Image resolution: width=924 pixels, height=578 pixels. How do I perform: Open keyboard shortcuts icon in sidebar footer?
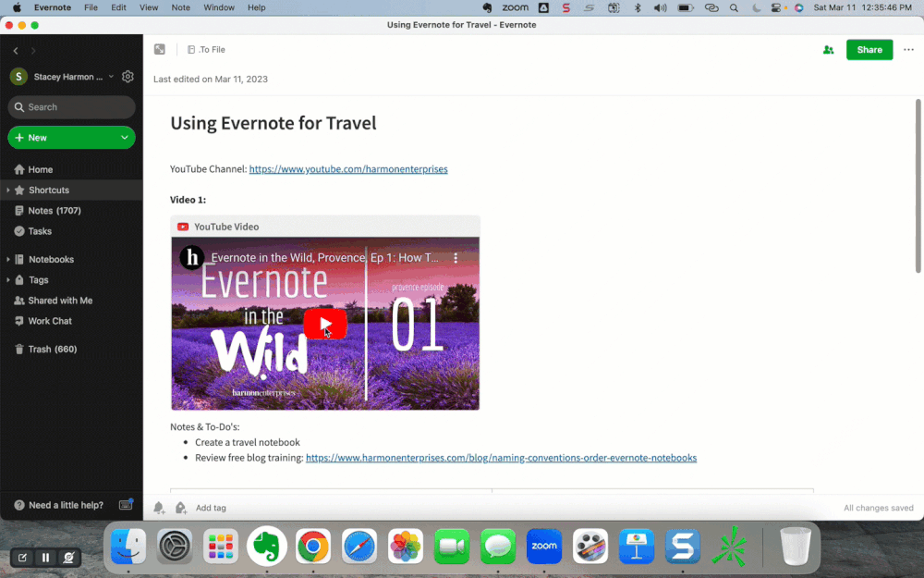point(126,504)
